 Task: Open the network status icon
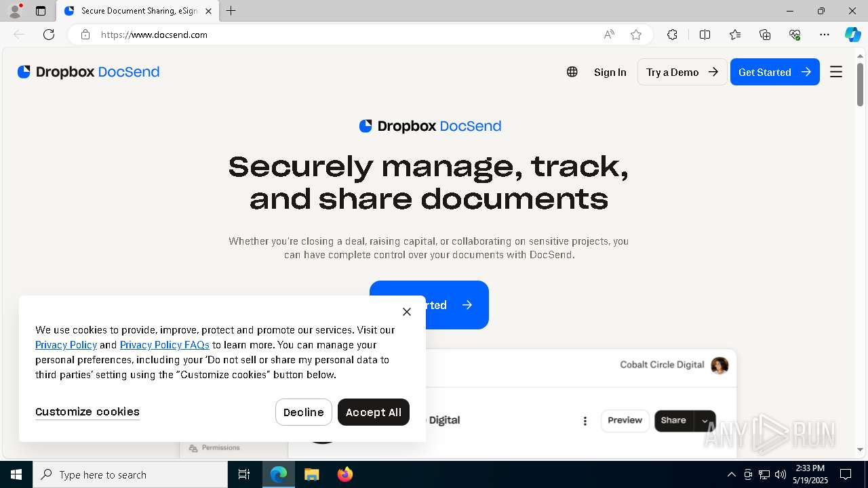coord(764,474)
